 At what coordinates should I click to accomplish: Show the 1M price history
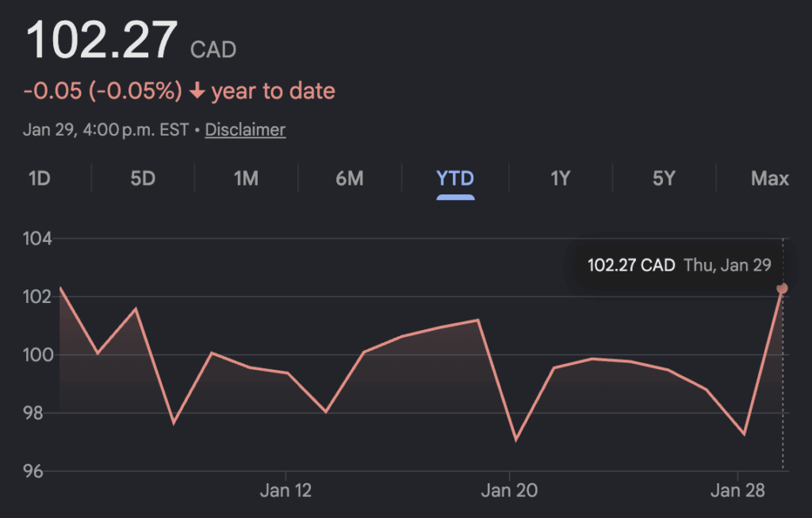click(x=246, y=178)
